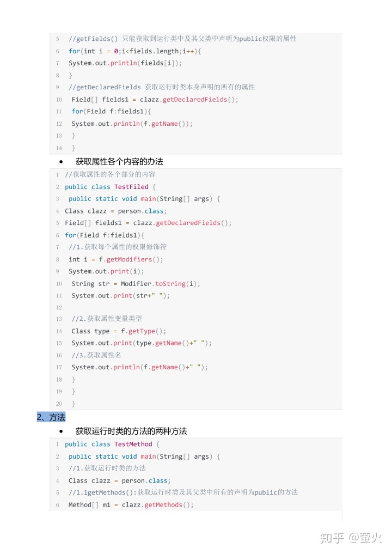Viewport: 392px width, 554px height.
Task: Click the code line "System.out.print(str+" ");"
Action: [x=121, y=296]
